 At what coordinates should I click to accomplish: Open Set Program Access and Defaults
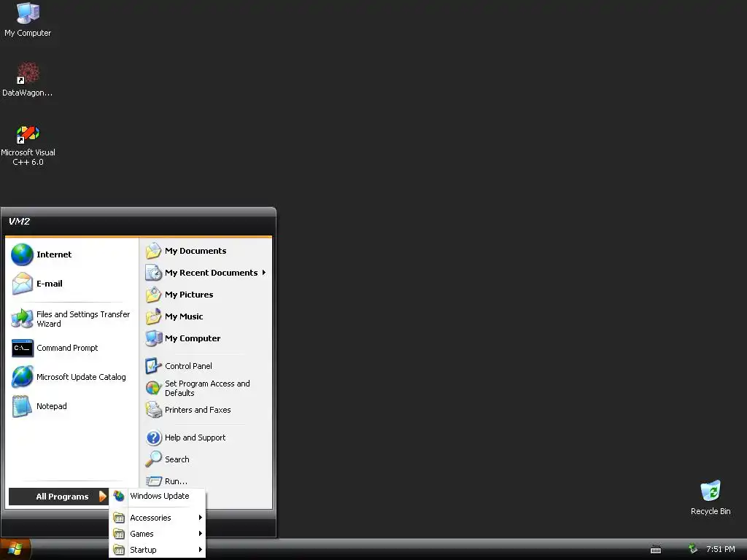[x=206, y=388]
